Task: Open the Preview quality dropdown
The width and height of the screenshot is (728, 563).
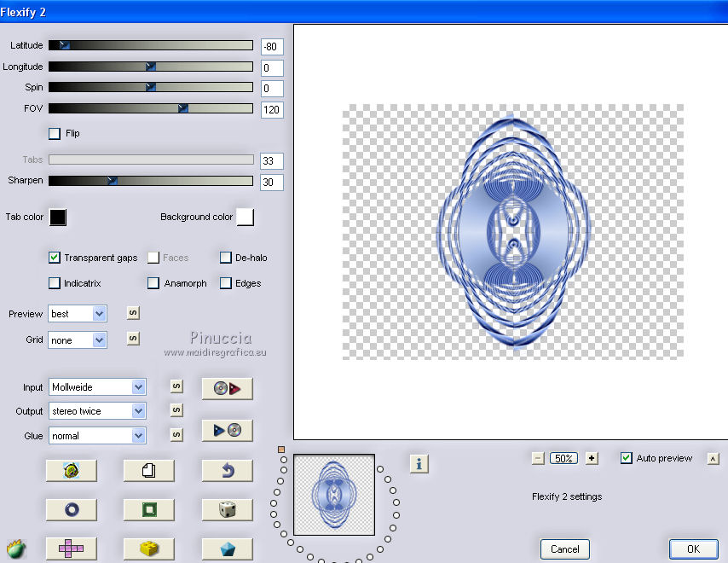Action: click(x=78, y=314)
